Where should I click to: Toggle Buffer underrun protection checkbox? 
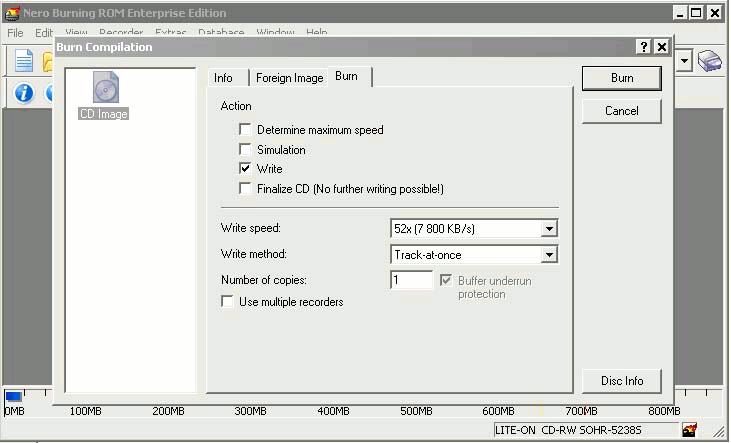446,280
